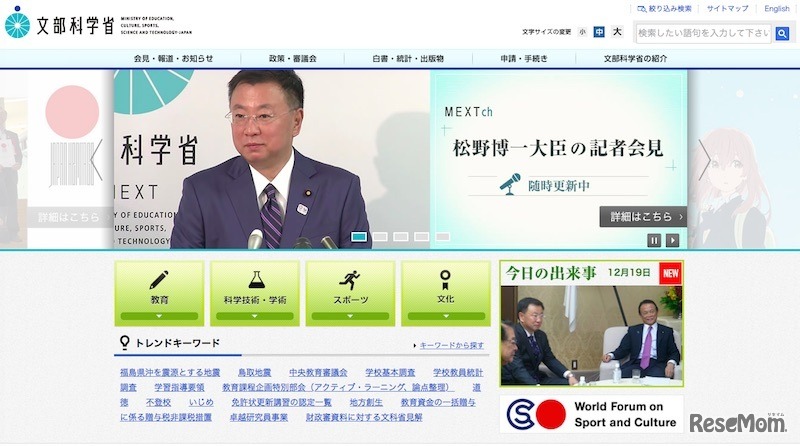The width and height of the screenshot is (800, 446).
Task: Open the 文化 medal tile
Action: point(446,293)
